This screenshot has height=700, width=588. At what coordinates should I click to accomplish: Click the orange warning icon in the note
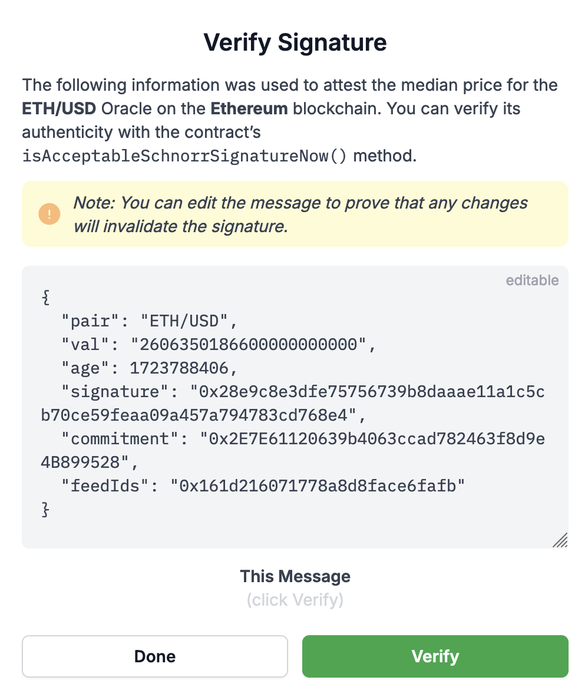(x=49, y=214)
